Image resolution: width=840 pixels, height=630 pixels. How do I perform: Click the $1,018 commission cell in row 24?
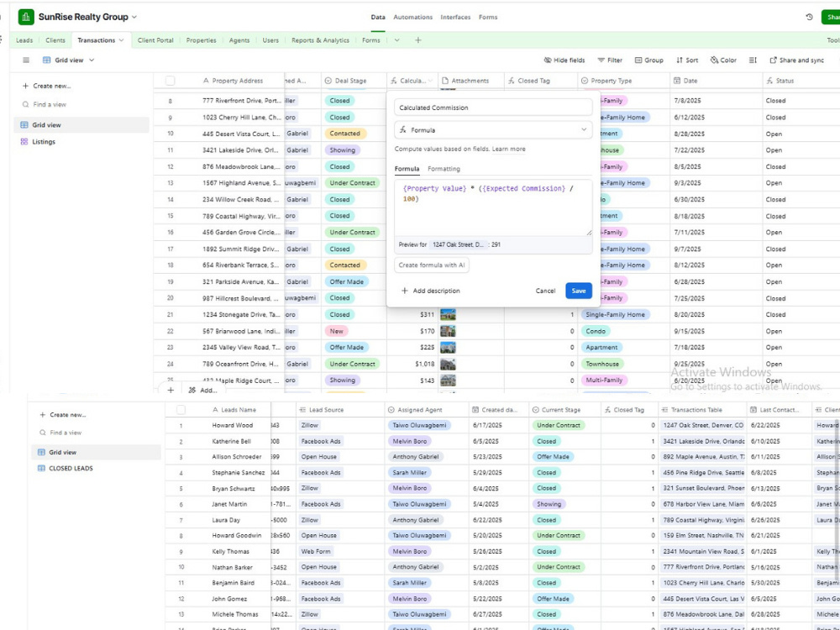(412, 364)
